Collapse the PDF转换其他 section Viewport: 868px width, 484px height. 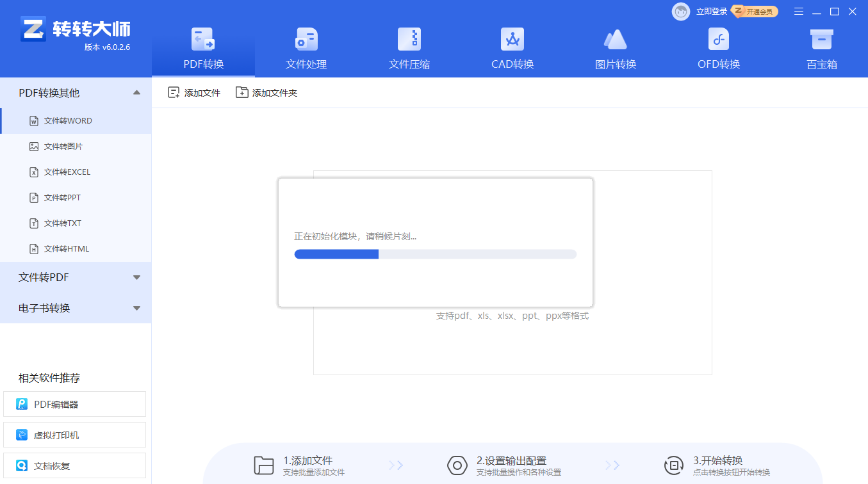(76, 92)
